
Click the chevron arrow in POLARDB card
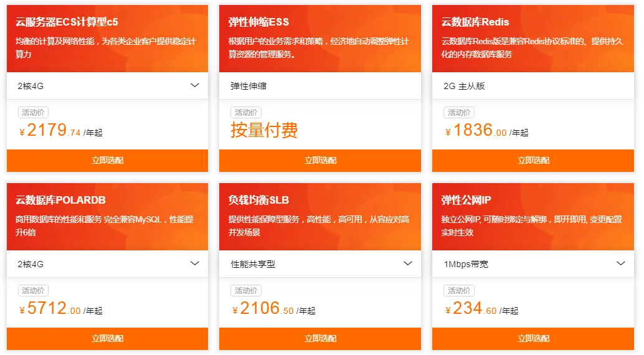[x=195, y=263]
